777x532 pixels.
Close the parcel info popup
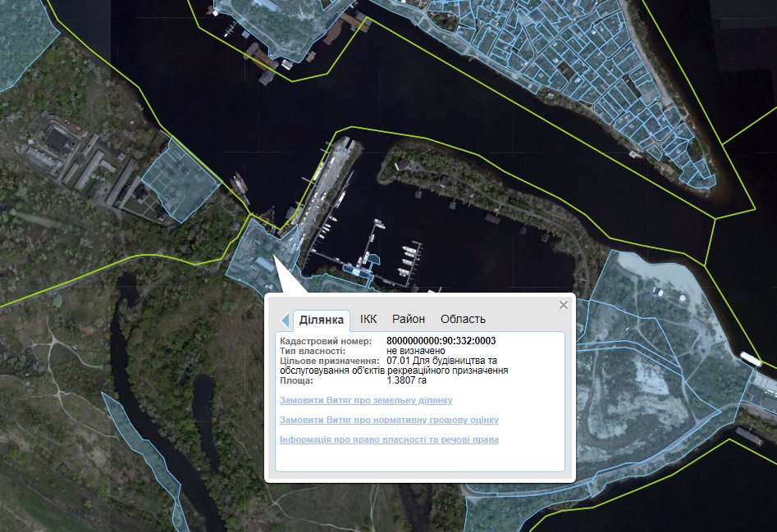click(563, 305)
